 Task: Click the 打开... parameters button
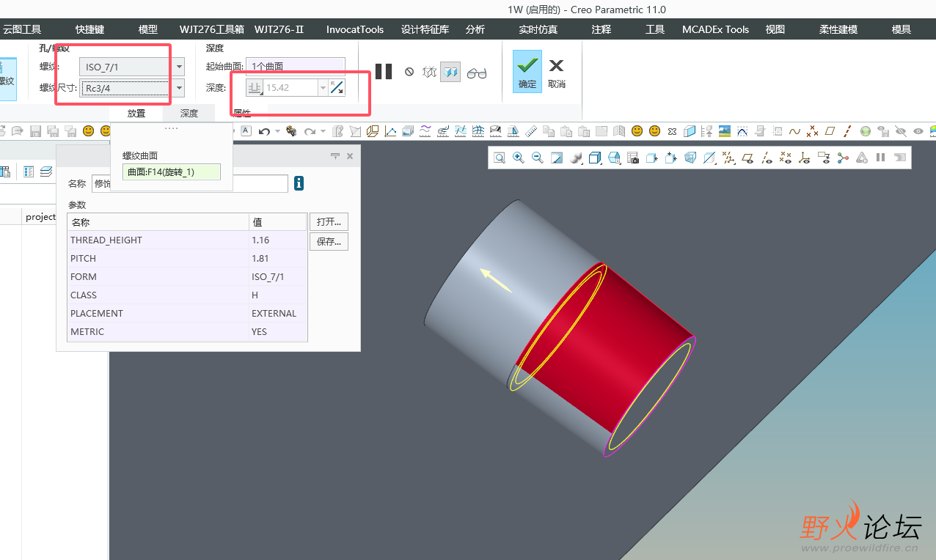329,221
